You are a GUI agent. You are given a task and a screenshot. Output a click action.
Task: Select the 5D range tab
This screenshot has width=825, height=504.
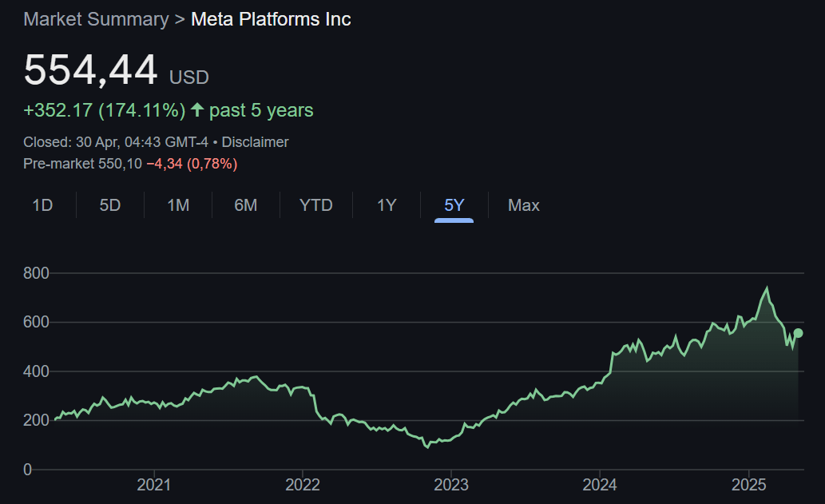click(x=109, y=205)
